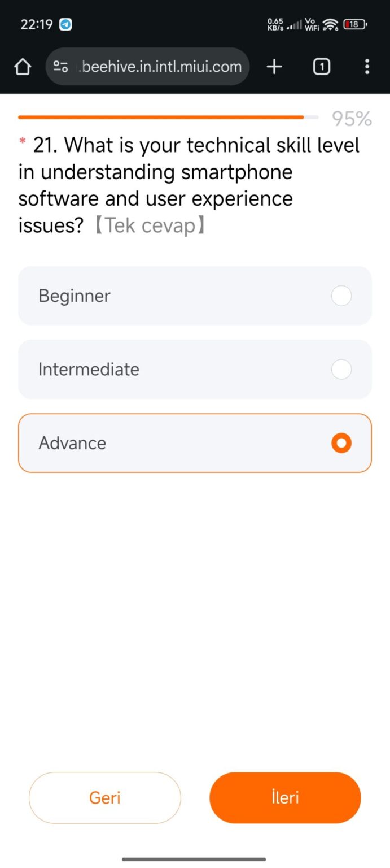Click the cellular signal icon
The image size is (390, 868).
pos(293,25)
